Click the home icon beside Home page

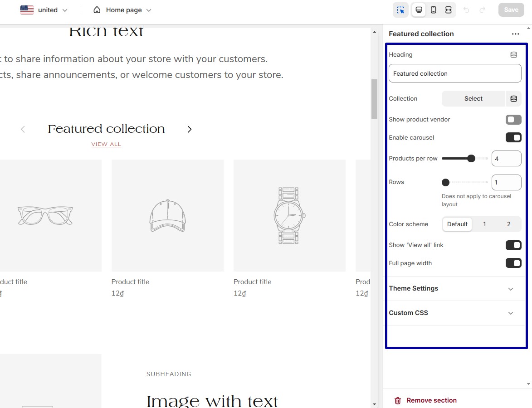point(97,10)
